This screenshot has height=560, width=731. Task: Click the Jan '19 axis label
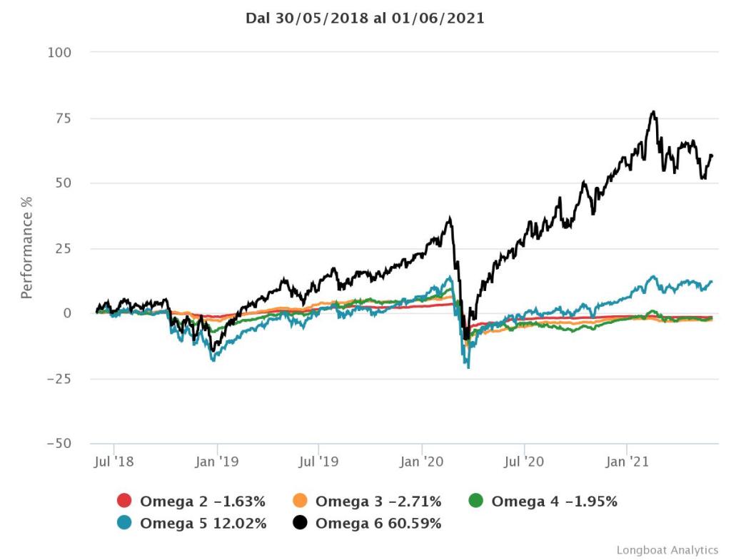(217, 462)
